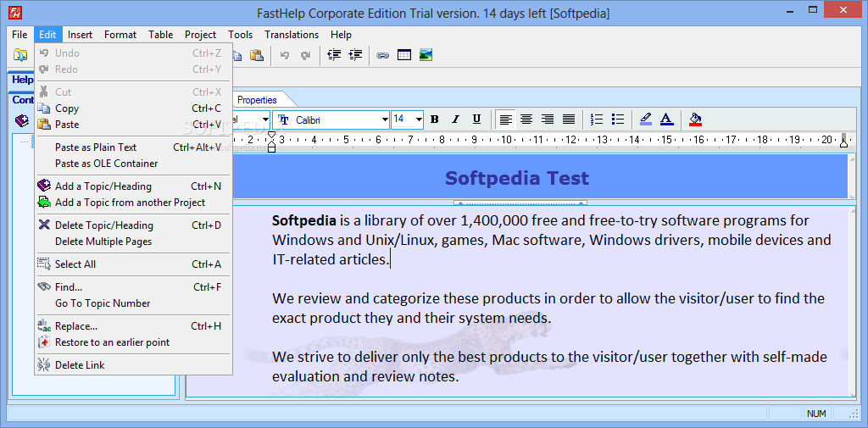Open the Tools menu
The height and width of the screenshot is (428, 868).
[240, 35]
